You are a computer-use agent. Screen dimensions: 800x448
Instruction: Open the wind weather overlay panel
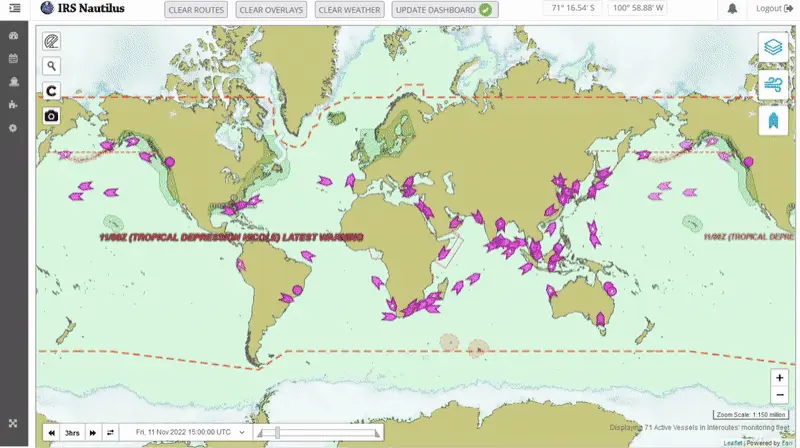[773, 84]
